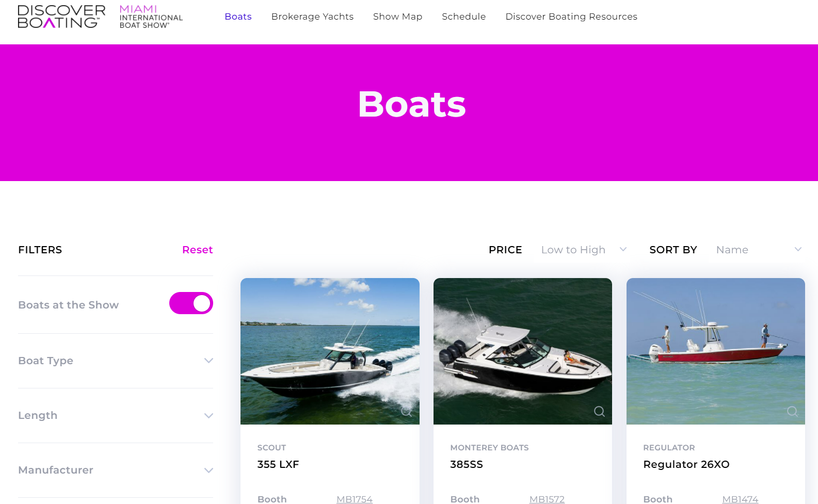Viewport: 818px width, 504px height.
Task: Click the Miami International Boat Show logo
Action: pos(151,17)
